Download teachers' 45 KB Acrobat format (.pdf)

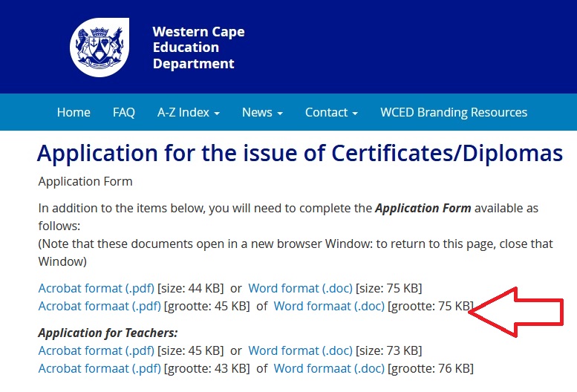point(97,350)
